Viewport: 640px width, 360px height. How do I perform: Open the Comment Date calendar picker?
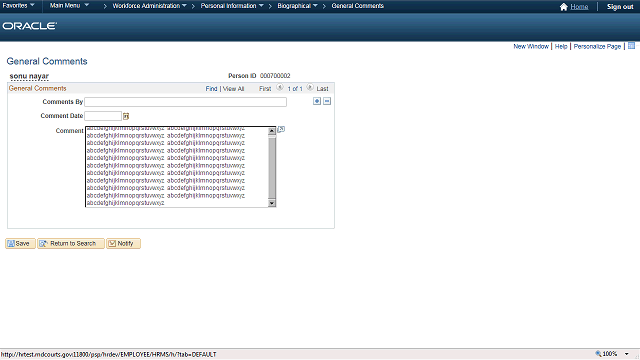(126, 116)
